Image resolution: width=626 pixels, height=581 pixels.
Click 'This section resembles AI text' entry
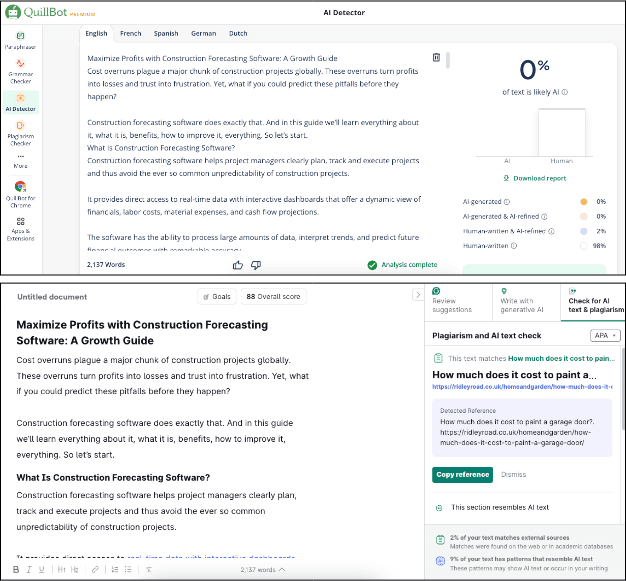click(x=500, y=508)
